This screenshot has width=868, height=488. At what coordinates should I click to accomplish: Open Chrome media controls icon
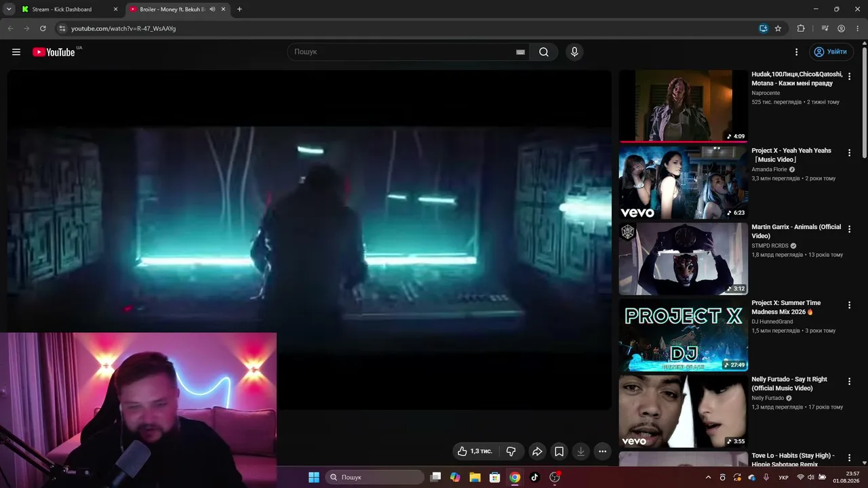(x=825, y=28)
